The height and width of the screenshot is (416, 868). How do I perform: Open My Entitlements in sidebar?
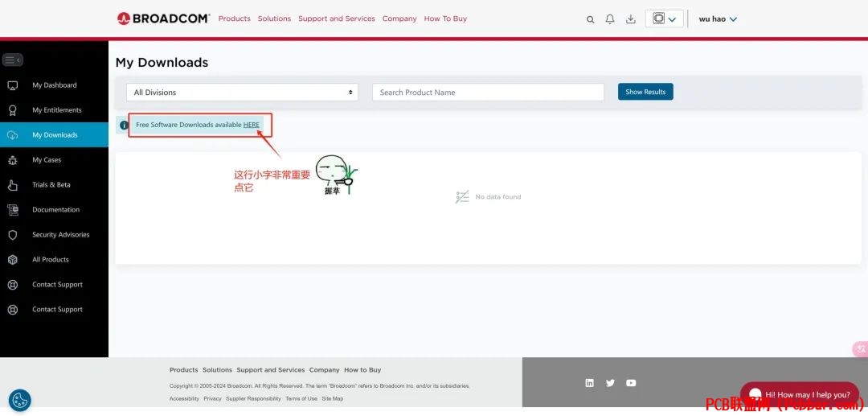point(55,110)
